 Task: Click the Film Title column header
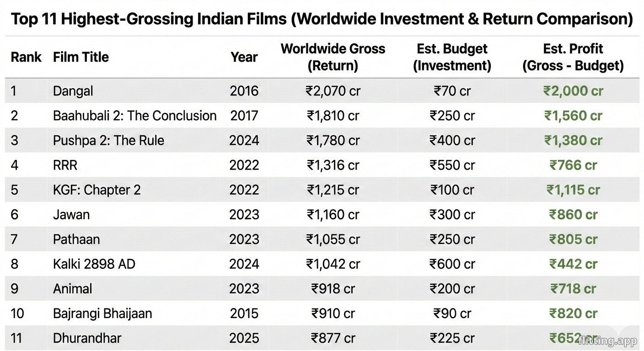click(x=81, y=57)
